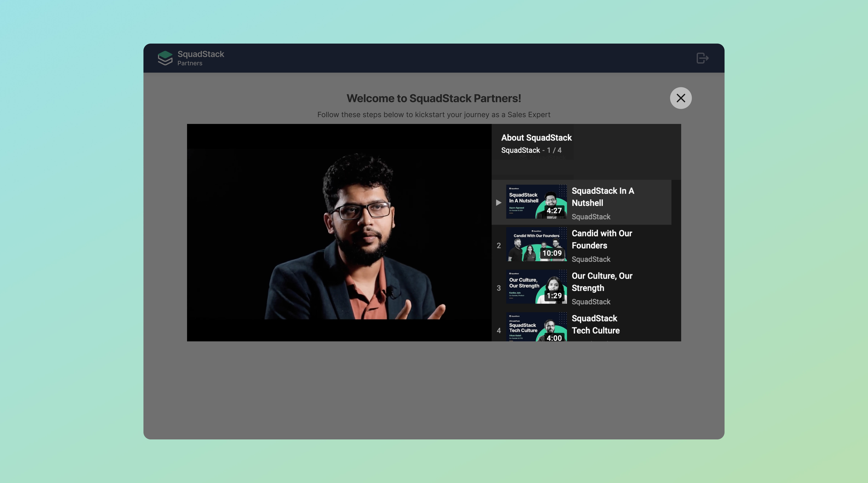The width and height of the screenshot is (868, 483).
Task: Click the 'Follow these steps below' subtitle text
Action: click(434, 115)
